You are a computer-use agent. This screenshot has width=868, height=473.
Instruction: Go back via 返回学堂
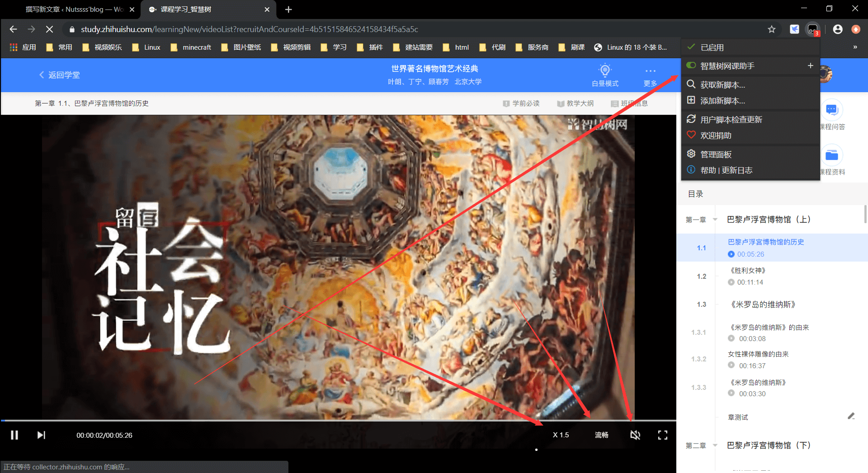(59, 75)
